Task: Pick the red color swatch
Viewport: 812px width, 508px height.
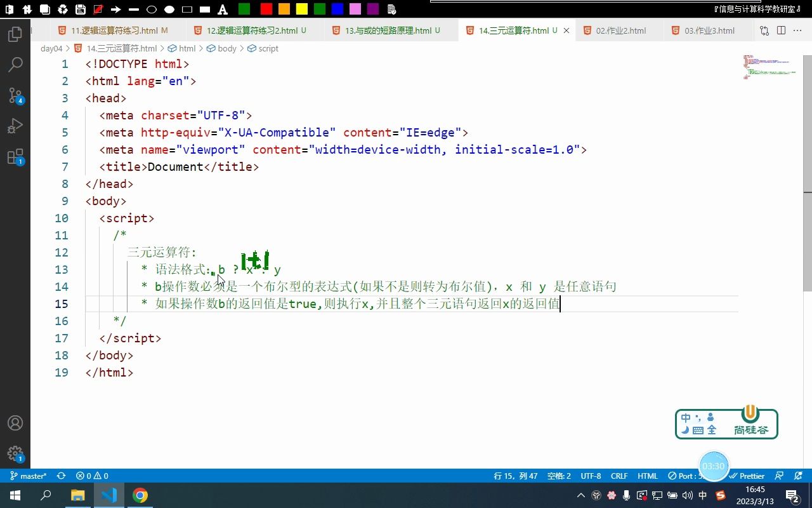Action: coord(266,9)
